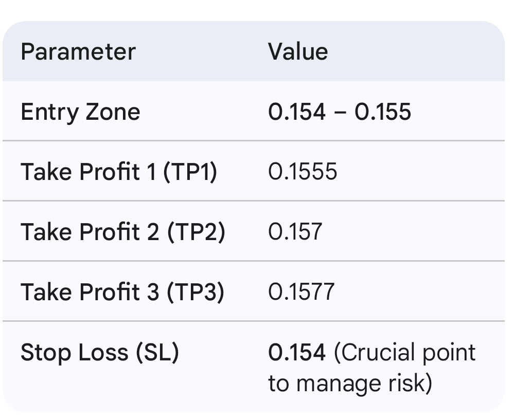Select the Take Profit 2 label text
Image resolution: width=532 pixels, height=419 pixels.
point(91,232)
